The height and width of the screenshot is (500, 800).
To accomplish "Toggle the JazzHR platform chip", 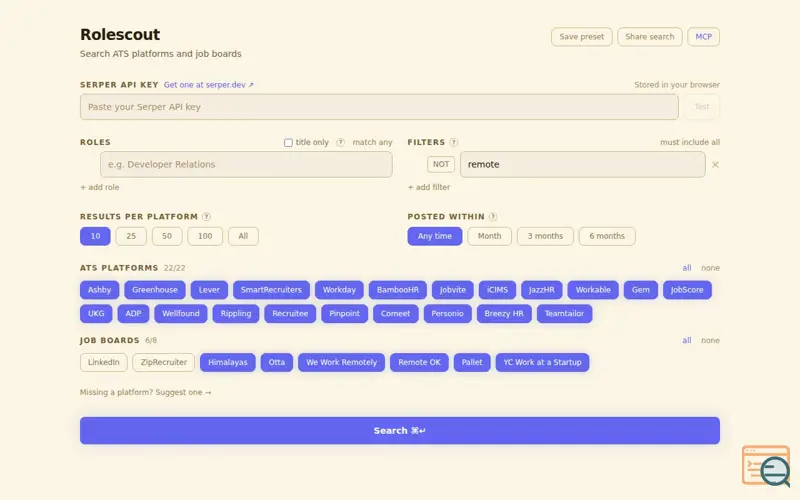I will 542,290.
